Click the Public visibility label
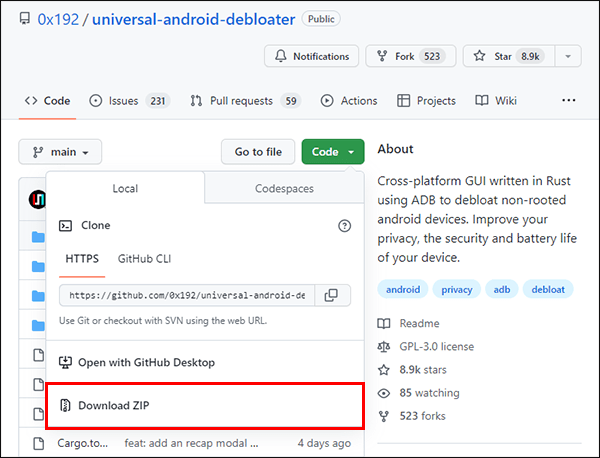 click(321, 19)
